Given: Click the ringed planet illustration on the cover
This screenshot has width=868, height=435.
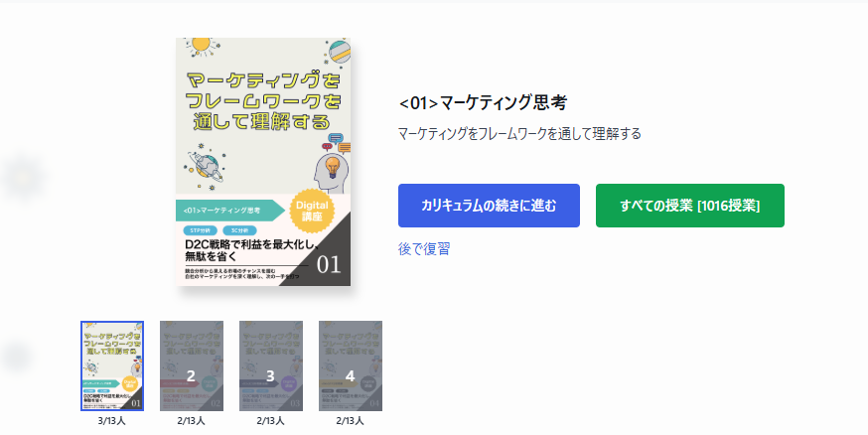Looking at the screenshot, I should tap(206, 166).
